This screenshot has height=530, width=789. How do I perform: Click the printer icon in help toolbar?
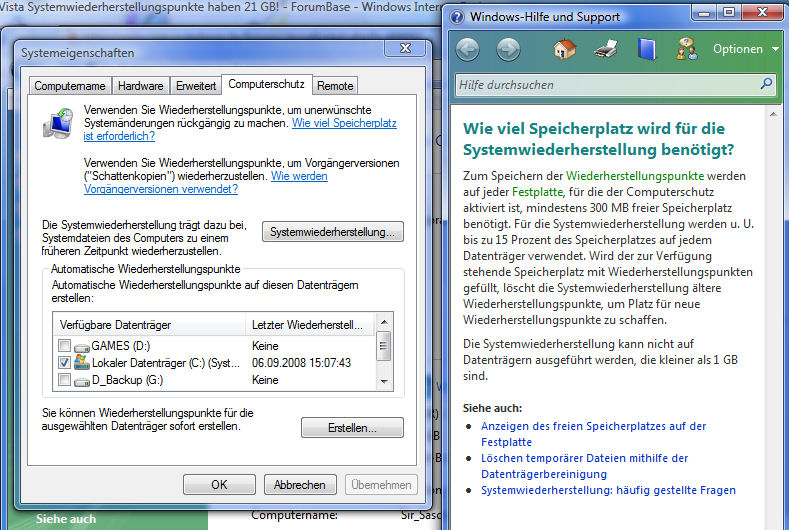click(x=606, y=49)
